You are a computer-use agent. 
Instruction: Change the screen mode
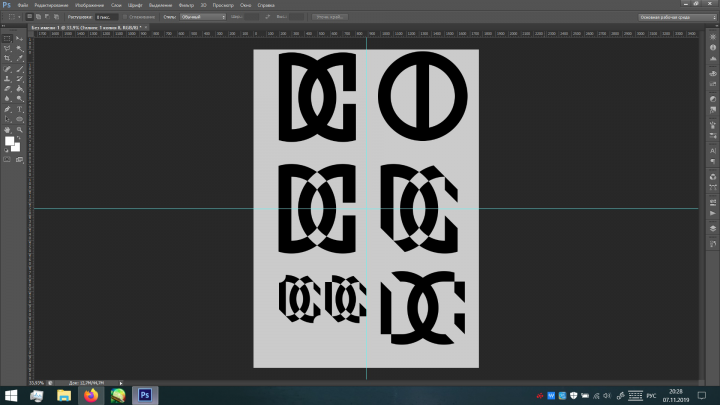click(19, 160)
